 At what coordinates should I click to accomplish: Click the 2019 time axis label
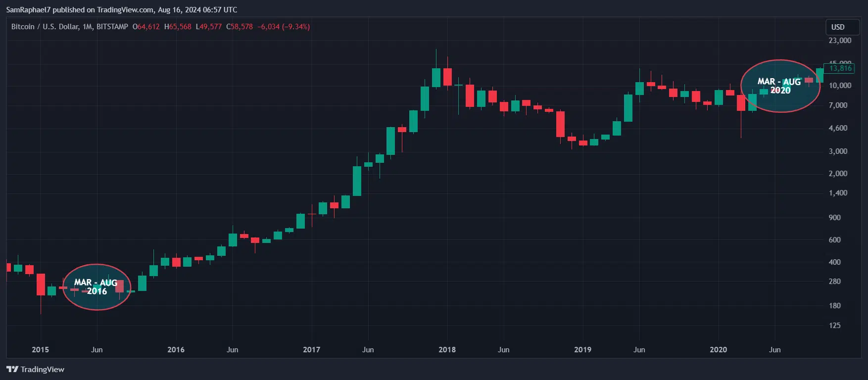tap(582, 350)
